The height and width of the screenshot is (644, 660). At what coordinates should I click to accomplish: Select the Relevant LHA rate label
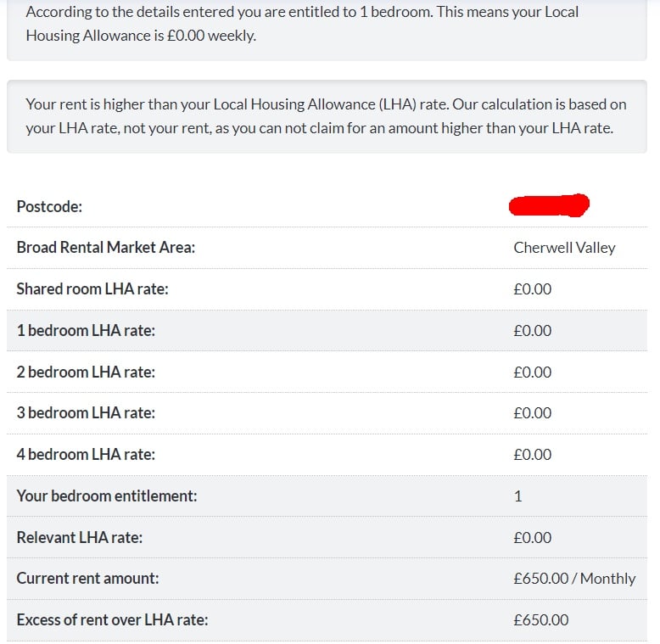[x=80, y=537]
